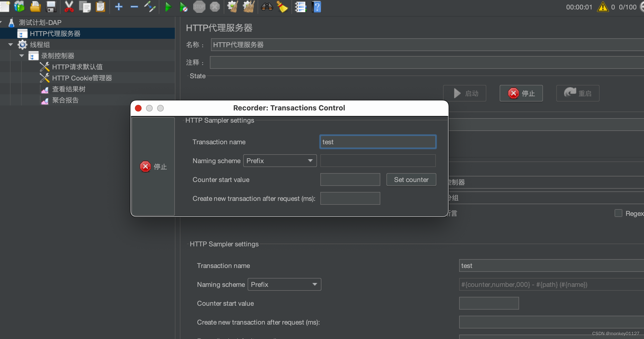The image size is (644, 339).
Task: Open the 查看结果树 listener
Action: point(69,89)
